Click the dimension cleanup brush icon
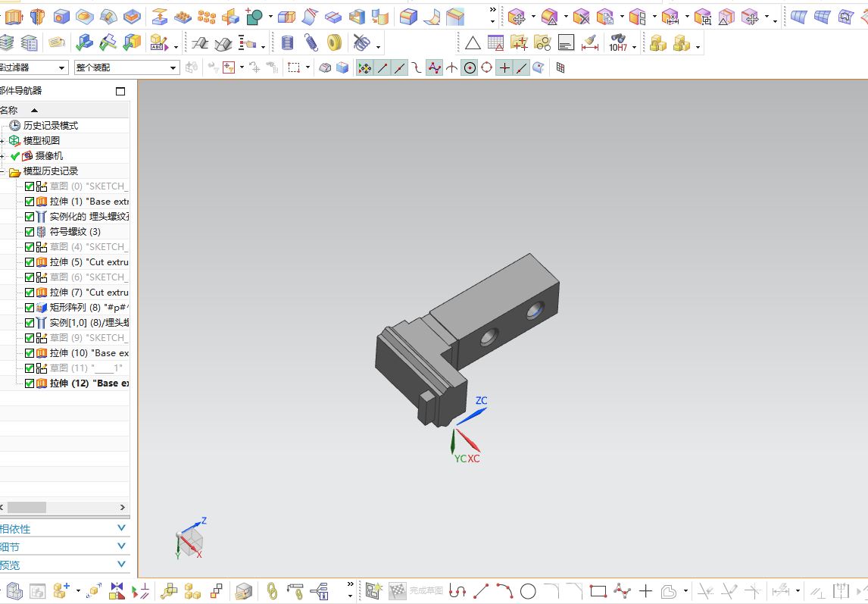Viewport: 868px width, 604px height. pyautogui.click(x=589, y=42)
